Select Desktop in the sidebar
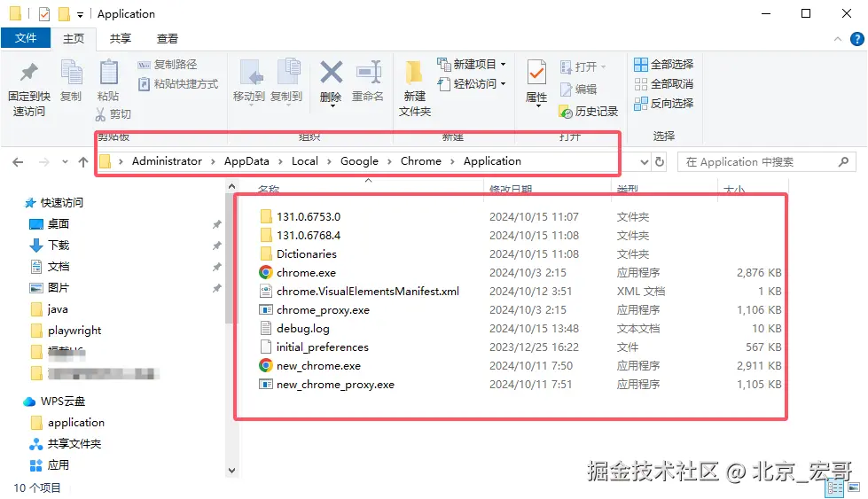The image size is (868, 499). pyautogui.click(x=49, y=224)
